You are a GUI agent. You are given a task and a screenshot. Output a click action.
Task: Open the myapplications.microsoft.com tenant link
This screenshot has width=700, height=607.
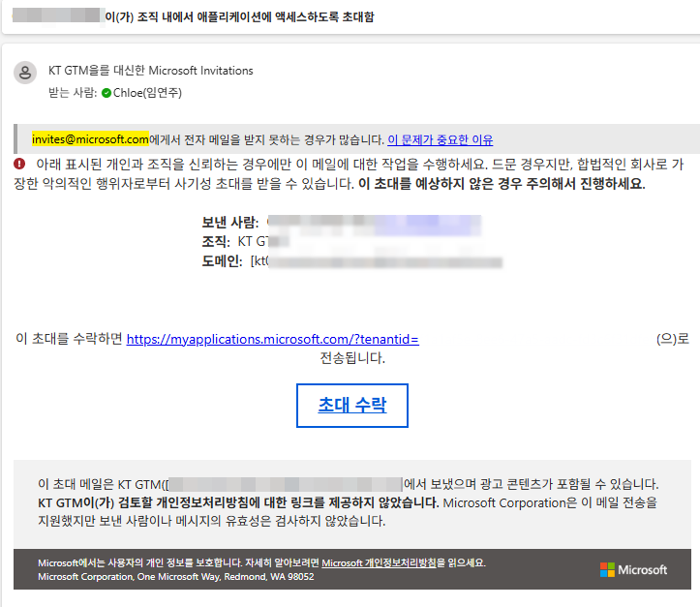pos(273,339)
